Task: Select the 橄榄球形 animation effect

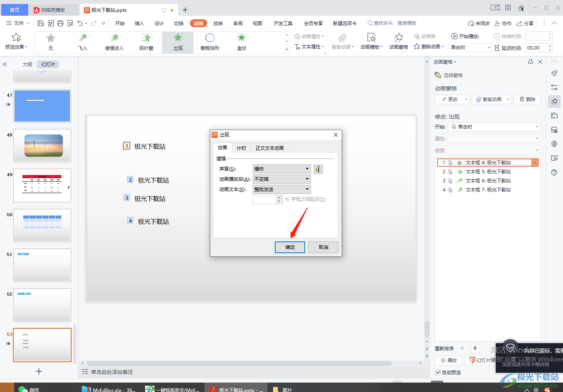Action: [x=210, y=42]
